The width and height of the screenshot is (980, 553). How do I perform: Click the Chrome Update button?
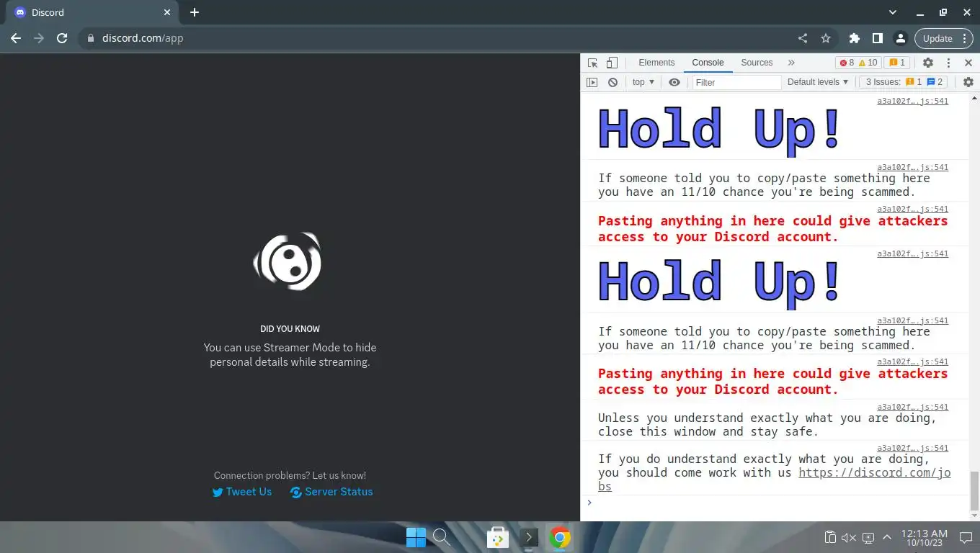pos(944,38)
